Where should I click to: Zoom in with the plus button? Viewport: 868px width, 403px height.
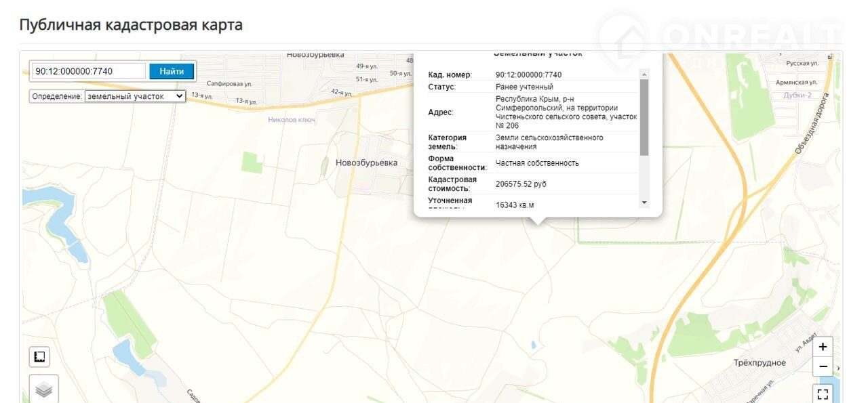[x=823, y=347]
